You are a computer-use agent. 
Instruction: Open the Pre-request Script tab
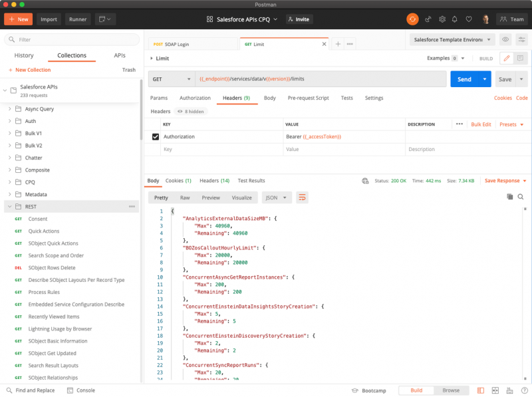[308, 98]
